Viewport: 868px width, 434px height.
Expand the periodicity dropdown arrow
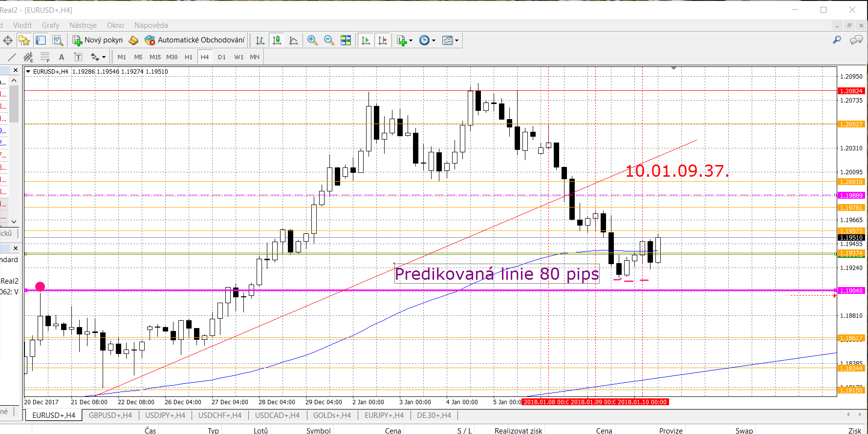click(x=434, y=41)
